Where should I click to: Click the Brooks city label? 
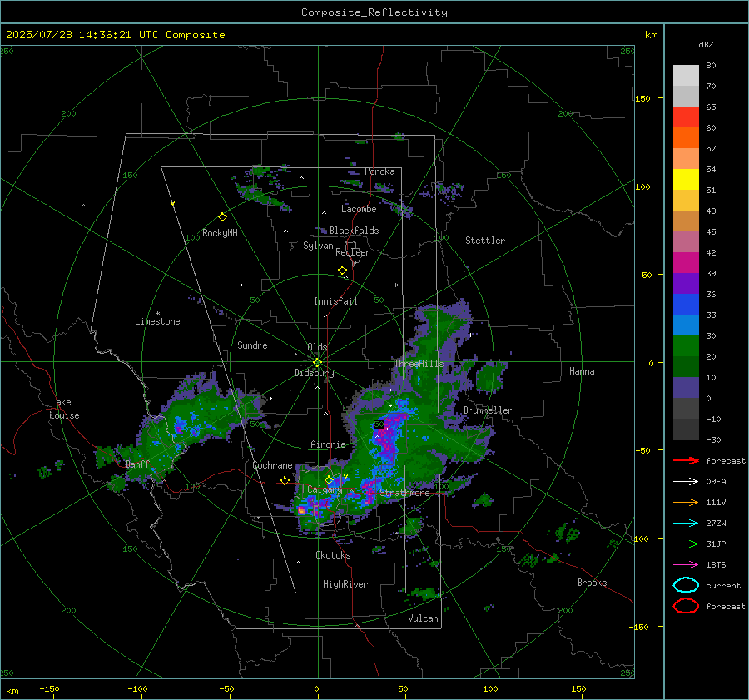(592, 582)
